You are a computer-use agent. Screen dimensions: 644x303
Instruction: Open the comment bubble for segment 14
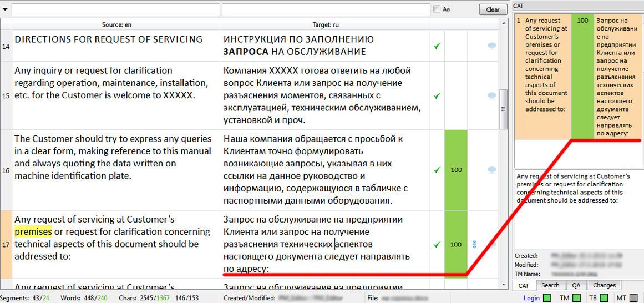coord(491,46)
